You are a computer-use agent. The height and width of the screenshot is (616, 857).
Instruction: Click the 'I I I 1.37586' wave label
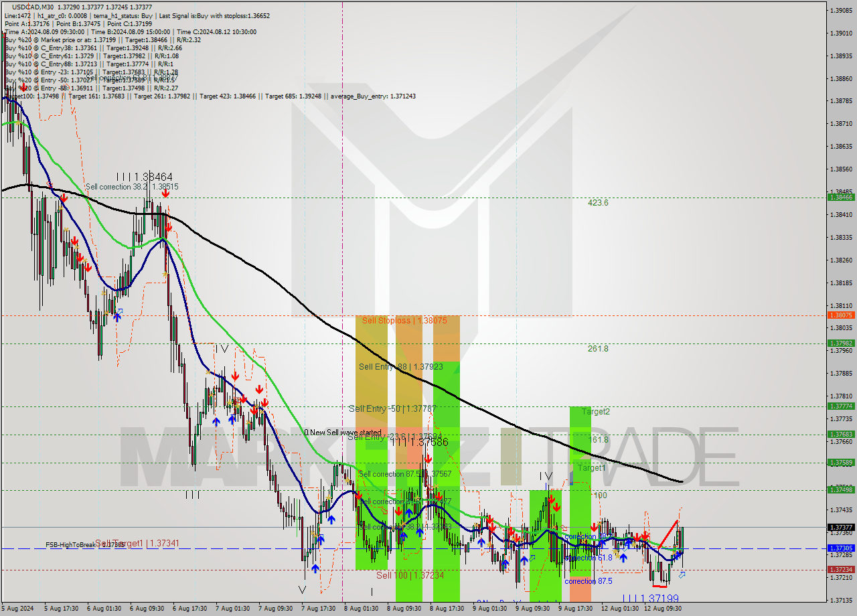(x=419, y=442)
